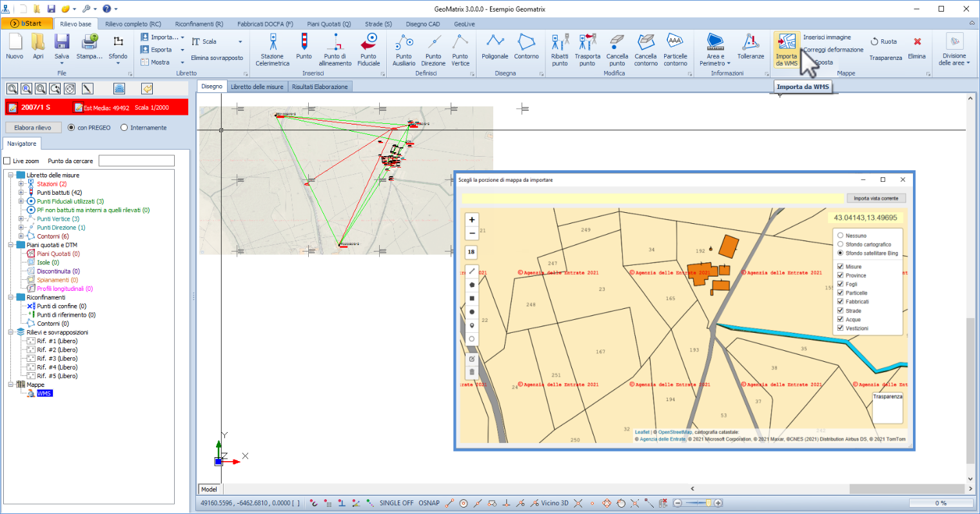980x514 pixels.
Task: Zoom out on the WMS map
Action: click(x=472, y=233)
